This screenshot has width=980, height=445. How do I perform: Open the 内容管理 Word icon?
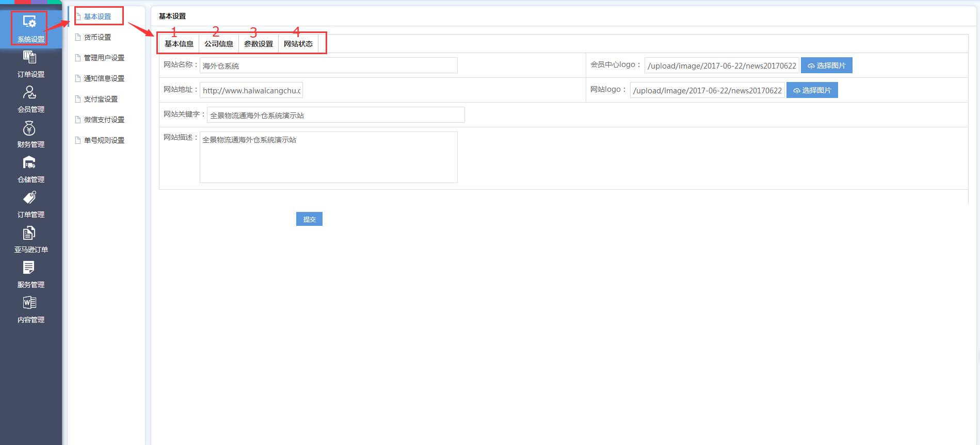click(x=29, y=303)
